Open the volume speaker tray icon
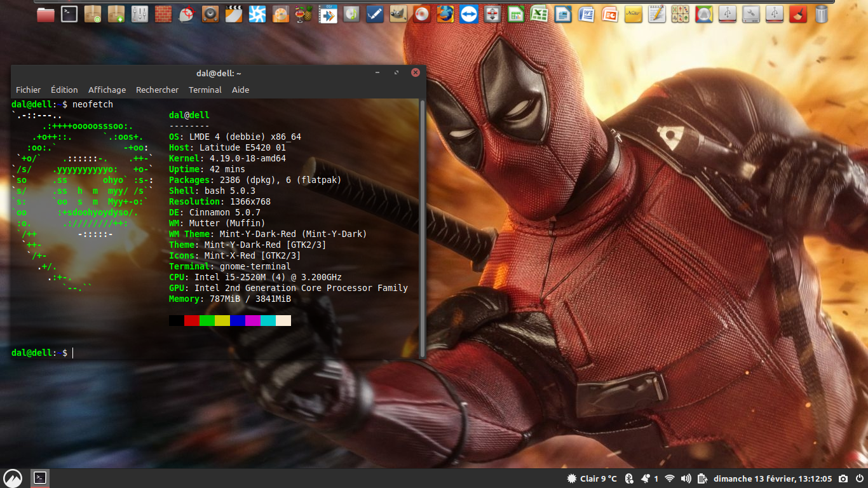 click(686, 478)
